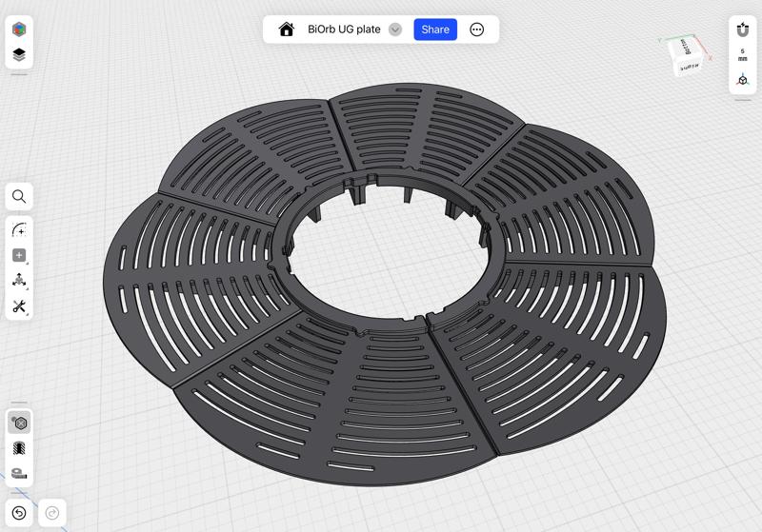Go to the Home screen

point(287,30)
